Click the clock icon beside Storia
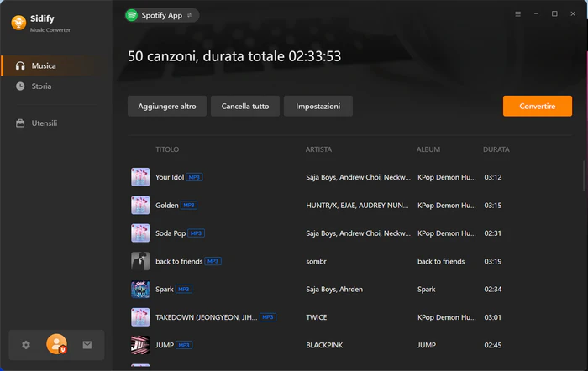588x371 pixels. click(x=20, y=86)
